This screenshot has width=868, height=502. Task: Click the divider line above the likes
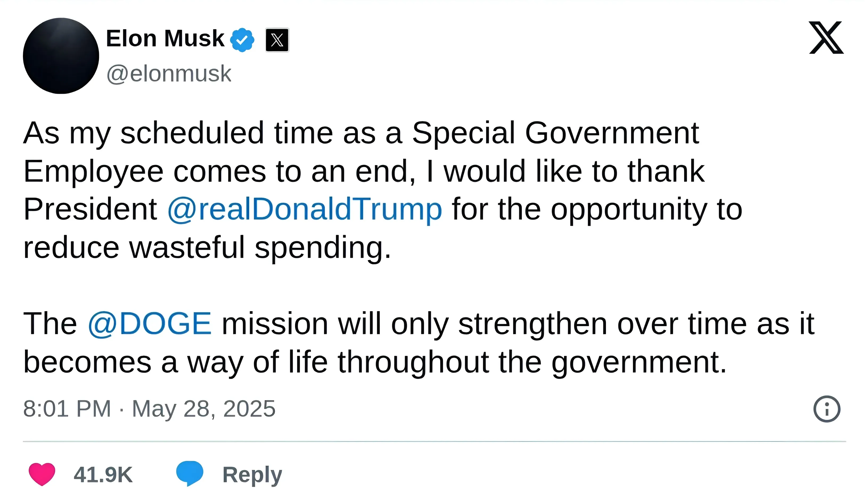434,441
